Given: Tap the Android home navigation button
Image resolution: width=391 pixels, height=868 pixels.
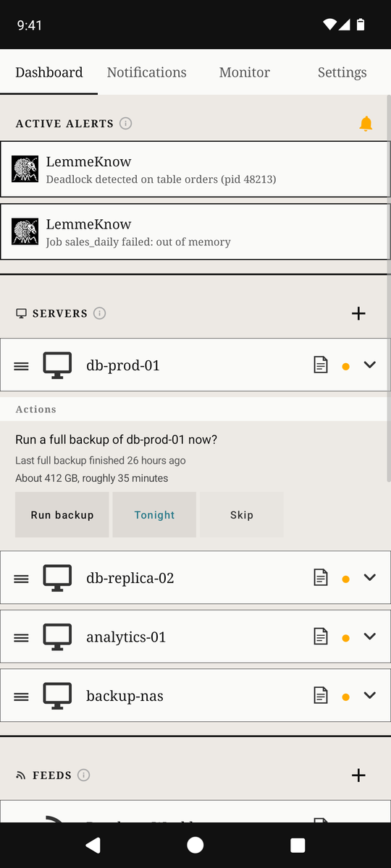Looking at the screenshot, I should point(195,845).
